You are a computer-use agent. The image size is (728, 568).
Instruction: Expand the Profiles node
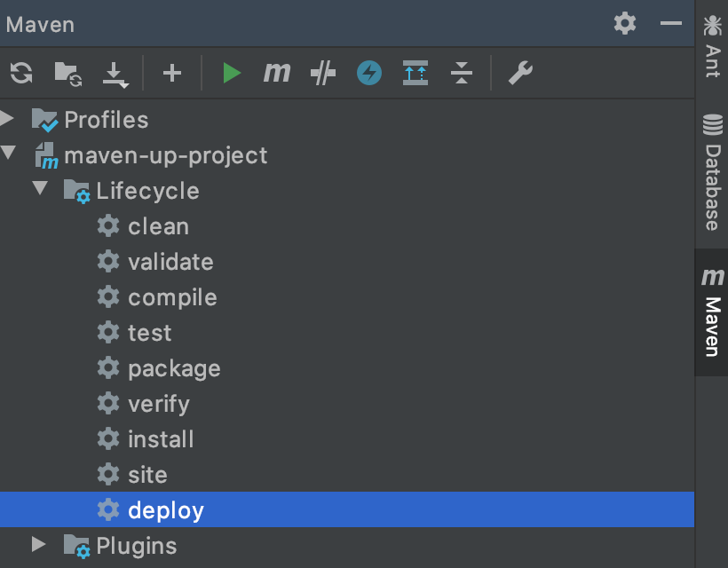point(6,118)
